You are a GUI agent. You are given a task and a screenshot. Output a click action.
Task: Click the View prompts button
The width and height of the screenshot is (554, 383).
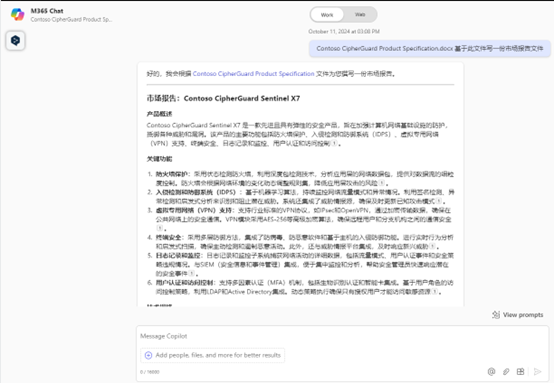tap(518, 315)
